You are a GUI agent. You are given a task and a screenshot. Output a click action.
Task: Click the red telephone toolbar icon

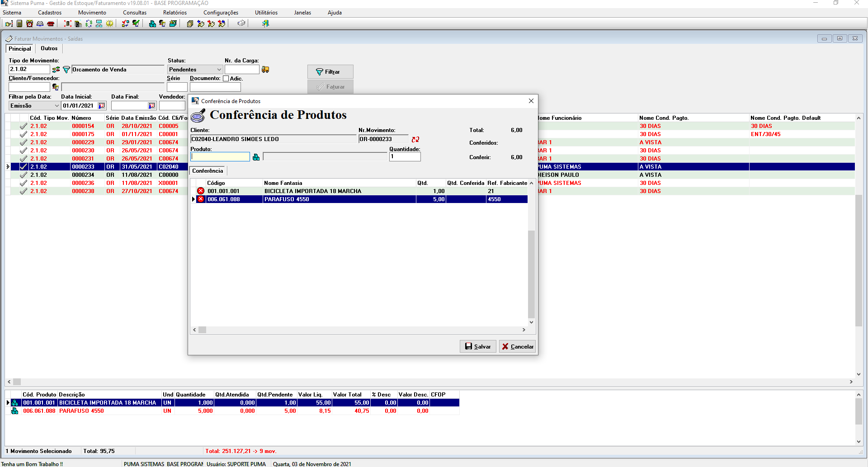[x=51, y=24]
